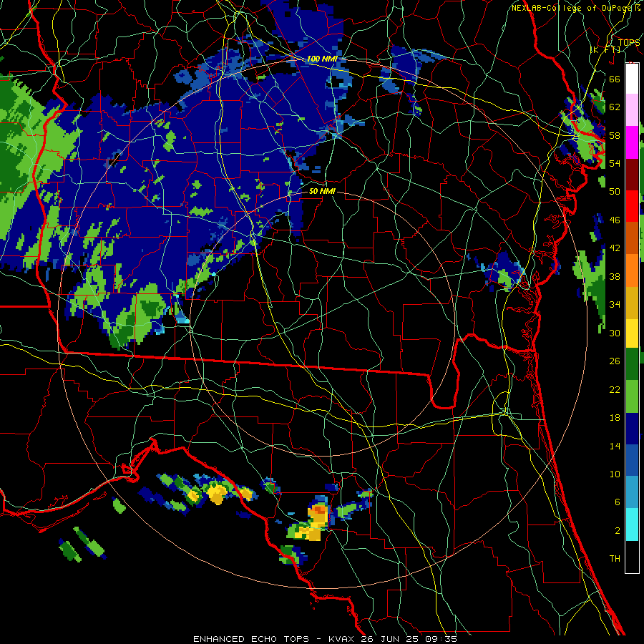The height and width of the screenshot is (644, 644).
Task: Click the 18 legend value
Action: 615,418
